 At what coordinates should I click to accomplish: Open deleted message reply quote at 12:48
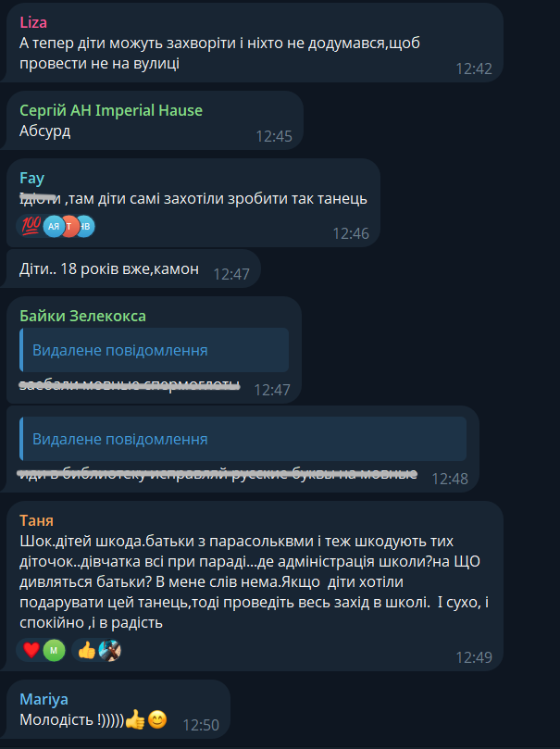coord(243,439)
